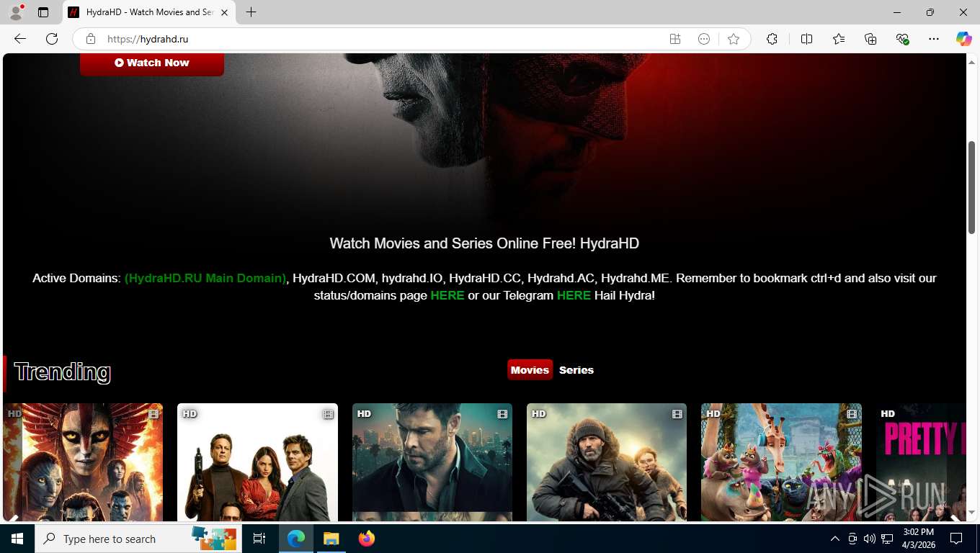The image size is (980, 553).
Task: Open the Pretty pink-titled movie poster
Action: [921, 462]
